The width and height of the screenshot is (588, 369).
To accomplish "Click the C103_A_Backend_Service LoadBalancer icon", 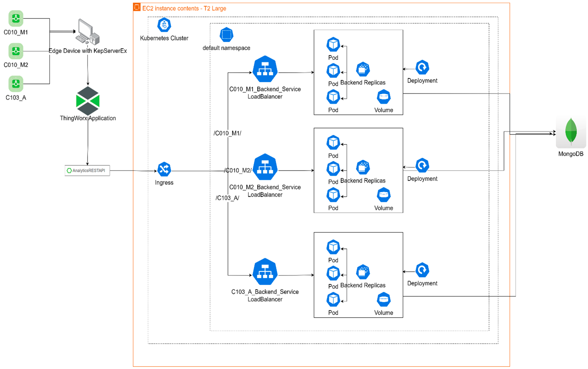I will (x=265, y=272).
